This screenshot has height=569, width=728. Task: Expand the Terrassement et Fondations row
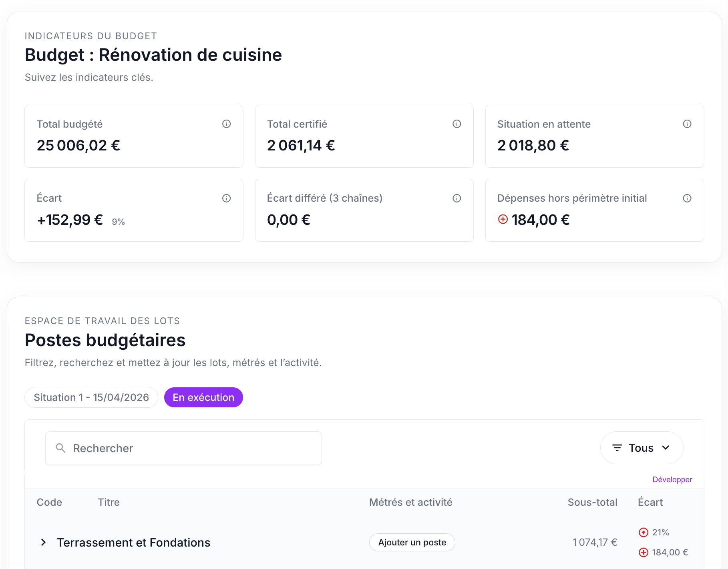pyautogui.click(x=43, y=543)
